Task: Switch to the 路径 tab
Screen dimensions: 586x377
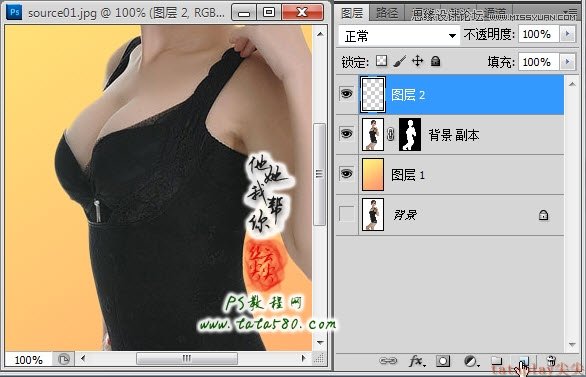Action: (x=387, y=13)
